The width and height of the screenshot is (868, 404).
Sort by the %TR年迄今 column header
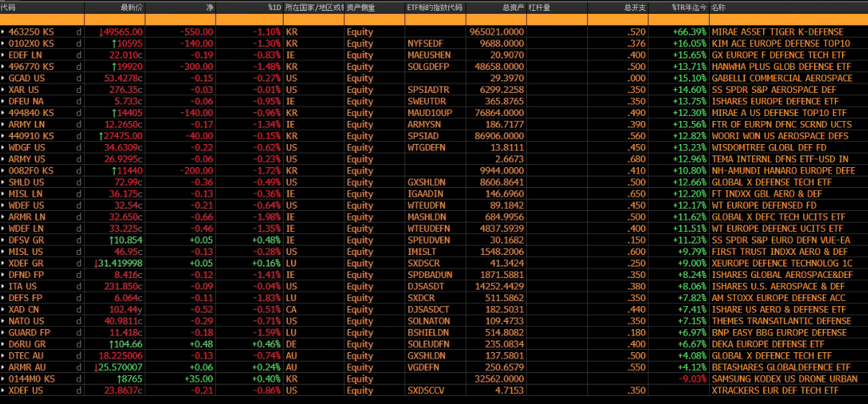pyautogui.click(x=679, y=7)
